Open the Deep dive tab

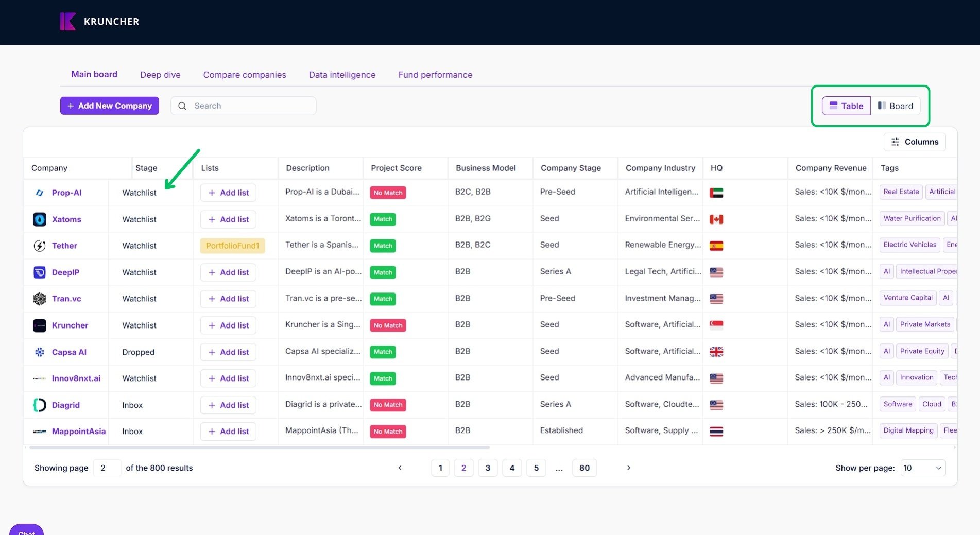tap(160, 75)
